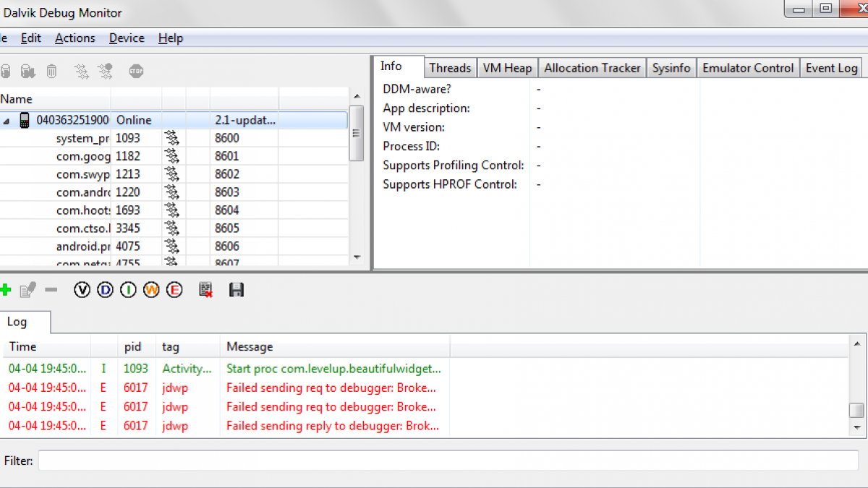Toggle Debug (D) log level filter
Screen dimensions: 868x488
pos(106,290)
